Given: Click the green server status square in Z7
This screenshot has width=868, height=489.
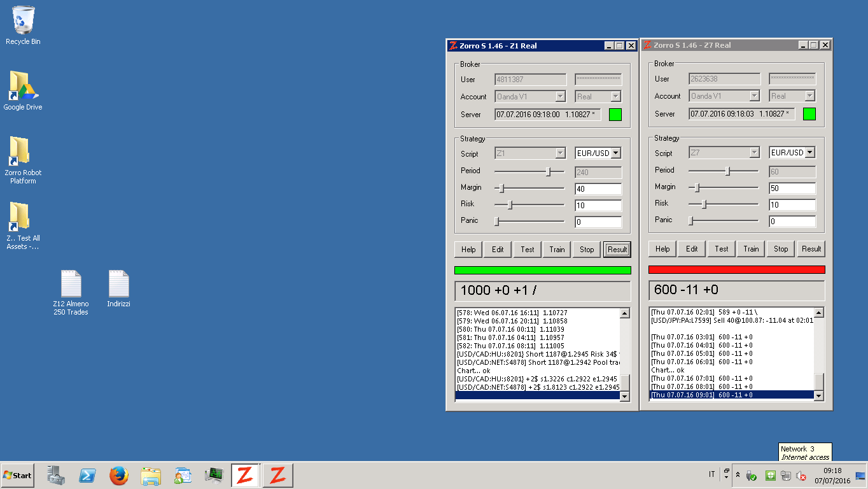Looking at the screenshot, I should [x=809, y=114].
